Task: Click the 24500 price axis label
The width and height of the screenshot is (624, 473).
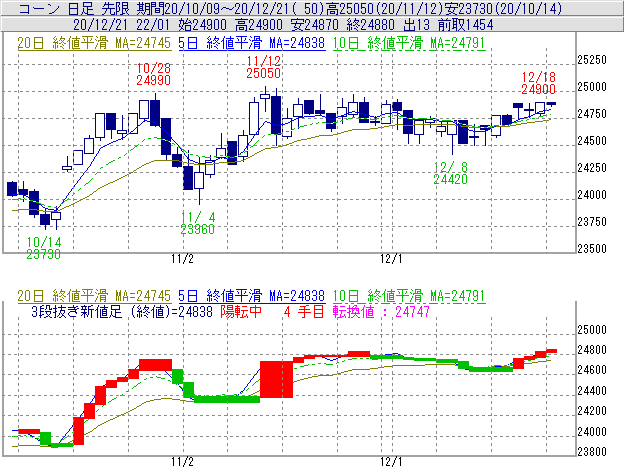Action: 592,141
